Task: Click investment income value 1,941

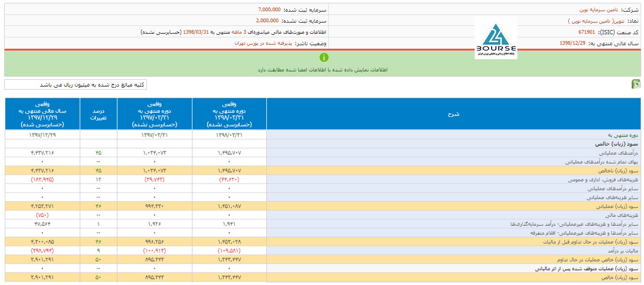Action: [x=229, y=224]
